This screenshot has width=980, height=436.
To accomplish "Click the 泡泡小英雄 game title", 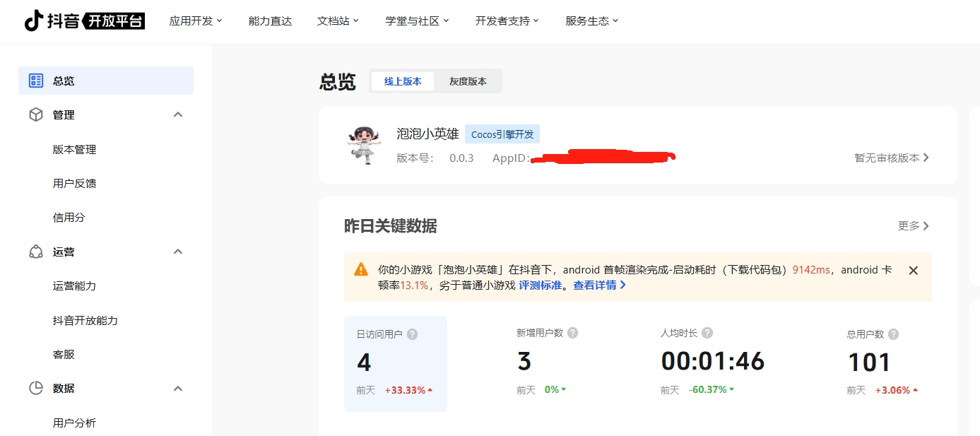I will point(427,134).
